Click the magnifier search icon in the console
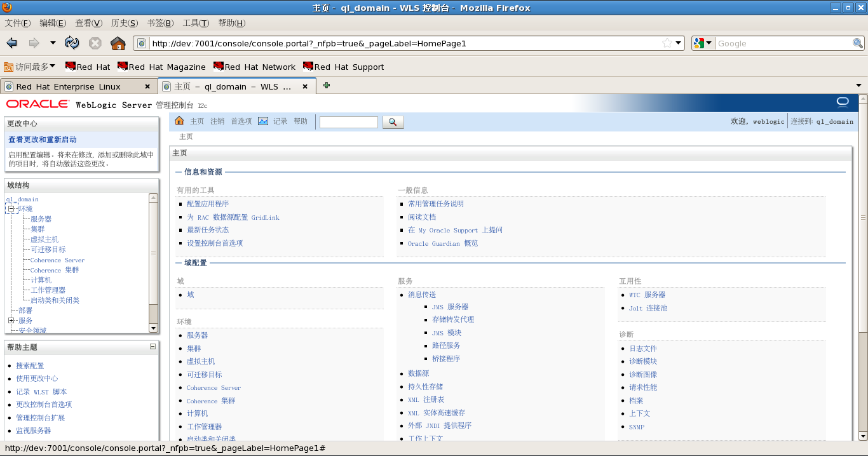 click(393, 122)
